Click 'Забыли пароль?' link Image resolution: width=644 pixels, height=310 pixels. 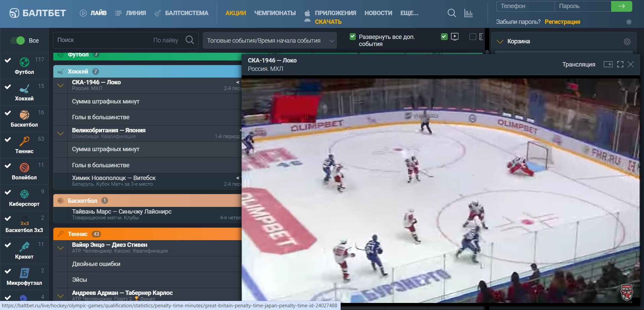[x=518, y=22]
